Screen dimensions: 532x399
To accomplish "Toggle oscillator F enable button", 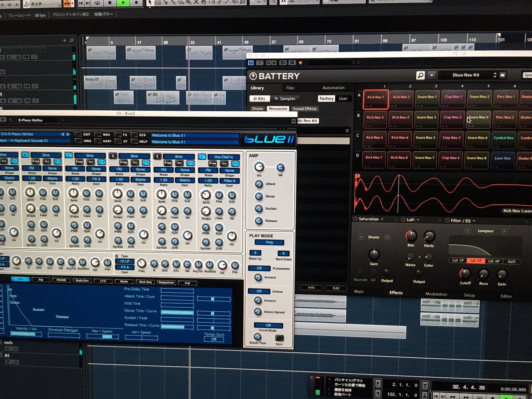I will 202,156.
